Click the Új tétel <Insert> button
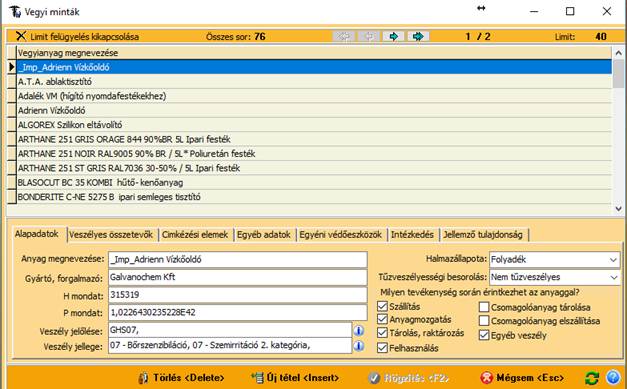This screenshot has height=389, width=627. click(296, 377)
